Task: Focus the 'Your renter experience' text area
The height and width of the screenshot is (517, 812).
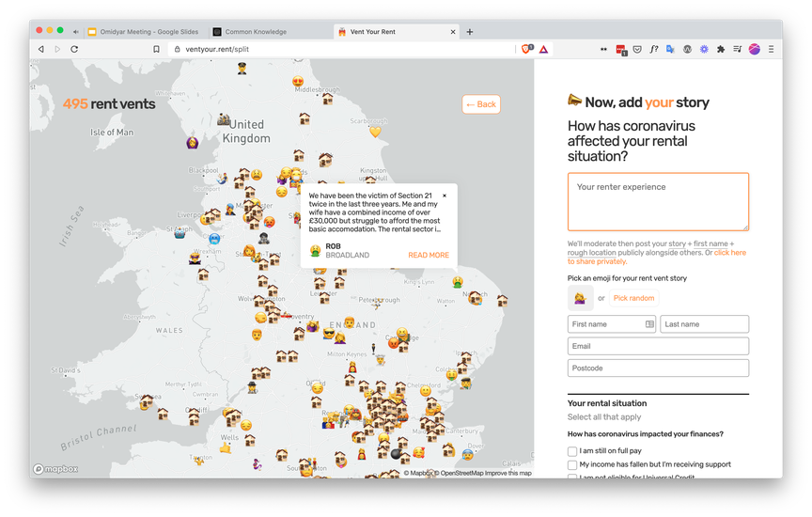Action: [658, 201]
